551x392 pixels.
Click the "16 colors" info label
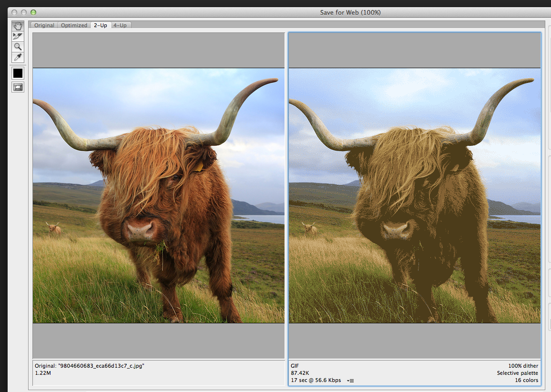coord(525,380)
